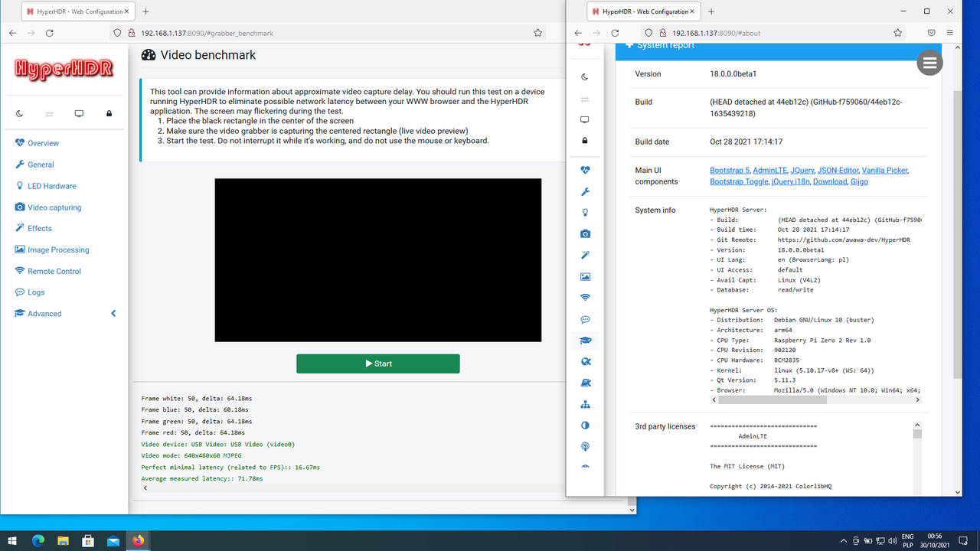Click the heartbeat Overview icon in about window sidebar
Viewport: 980px width, 551px height.
point(585,170)
